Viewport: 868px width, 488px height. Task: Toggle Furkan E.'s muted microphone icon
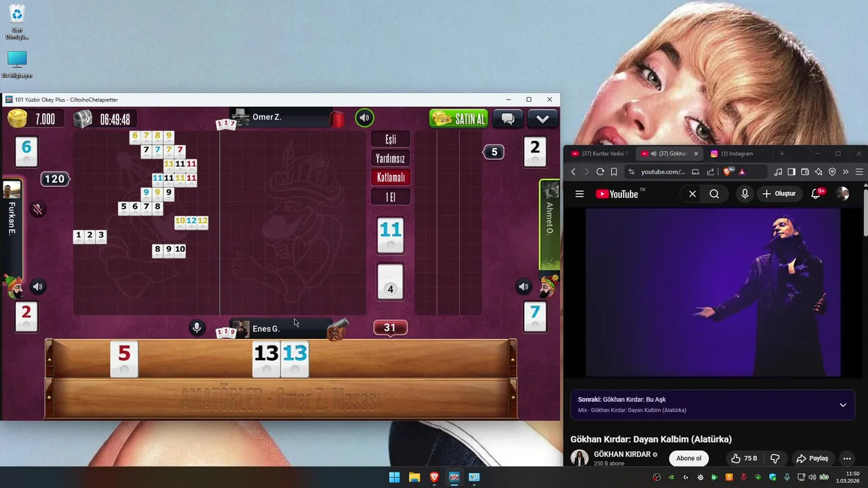pos(38,209)
